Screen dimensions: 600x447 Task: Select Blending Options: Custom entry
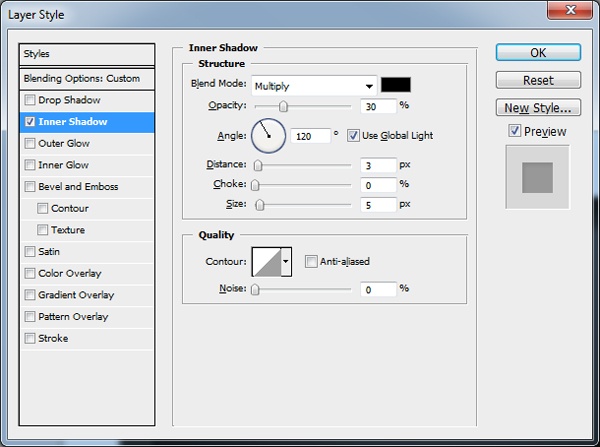88,78
